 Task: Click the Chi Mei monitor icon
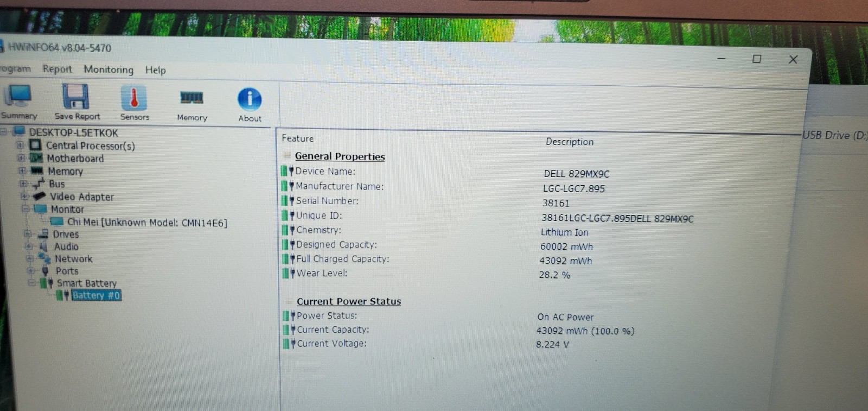click(x=57, y=222)
